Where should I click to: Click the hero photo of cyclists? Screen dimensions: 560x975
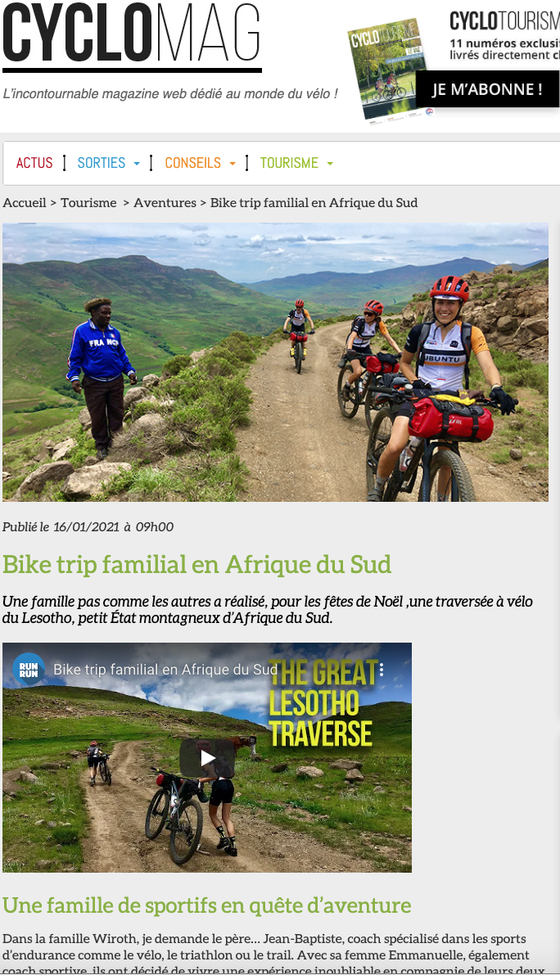[x=275, y=362]
